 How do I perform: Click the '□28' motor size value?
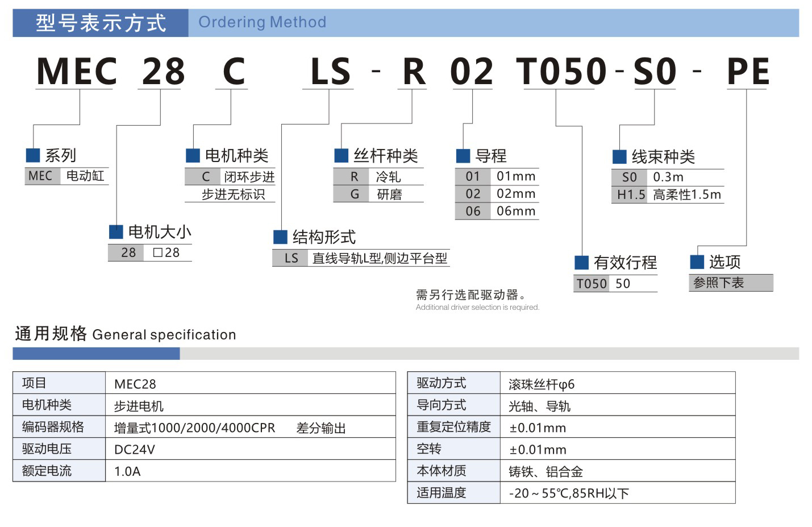tap(166, 252)
